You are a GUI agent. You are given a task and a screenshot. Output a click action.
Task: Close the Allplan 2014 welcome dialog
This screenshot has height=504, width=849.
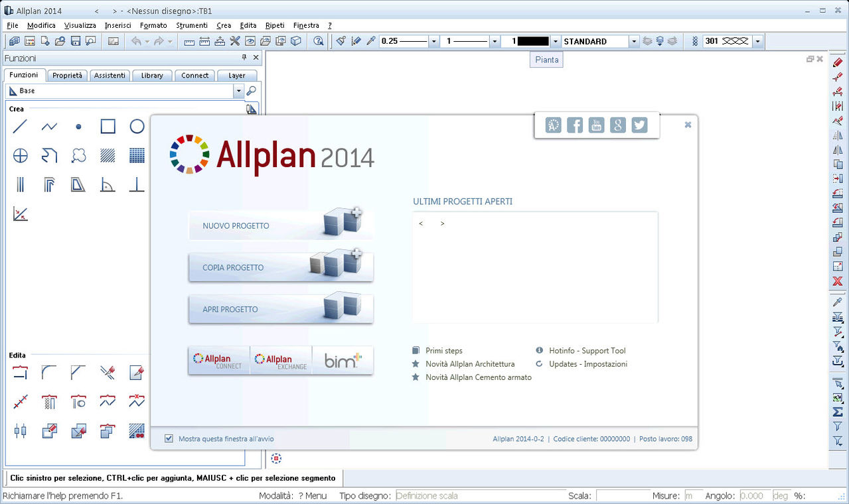tap(688, 125)
